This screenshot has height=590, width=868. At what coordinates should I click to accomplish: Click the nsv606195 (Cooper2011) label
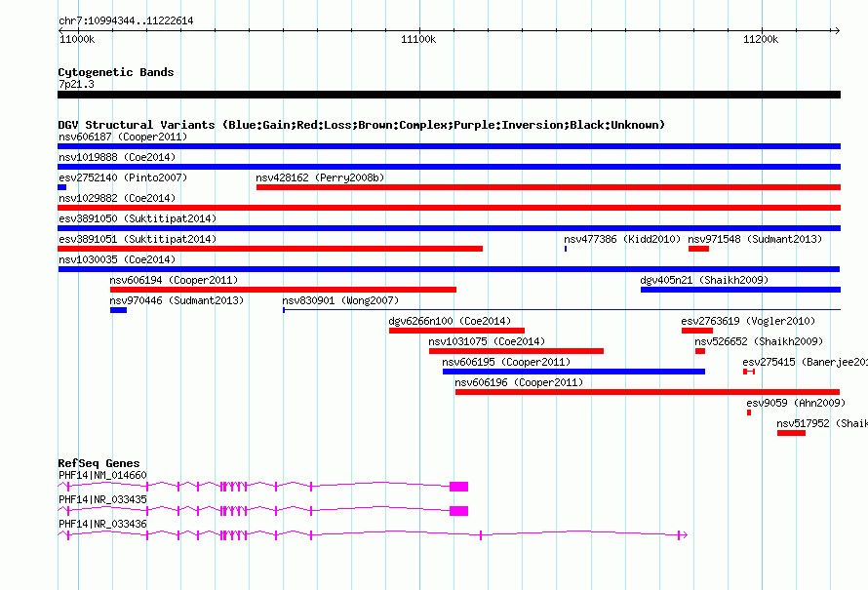[x=506, y=362]
